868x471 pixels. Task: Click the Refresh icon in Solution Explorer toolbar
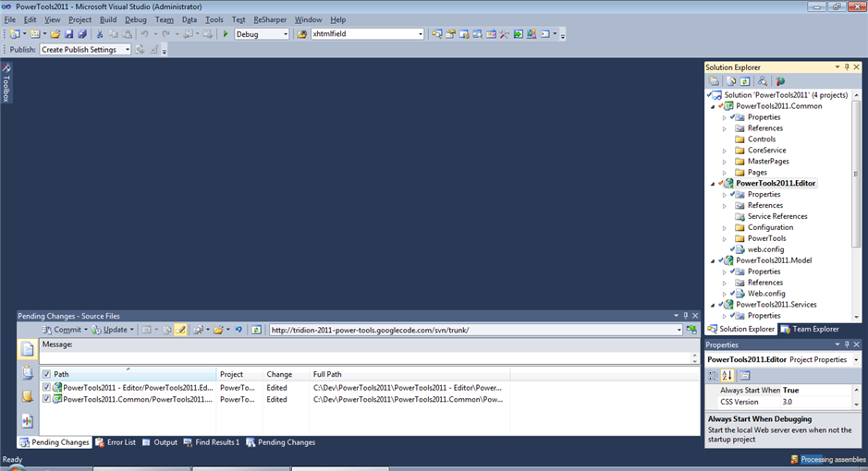[x=745, y=82]
